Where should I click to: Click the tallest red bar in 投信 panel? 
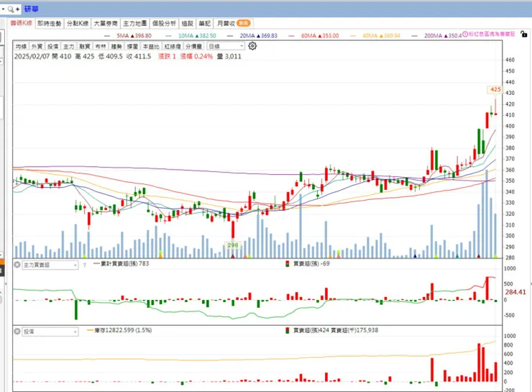(x=479, y=363)
